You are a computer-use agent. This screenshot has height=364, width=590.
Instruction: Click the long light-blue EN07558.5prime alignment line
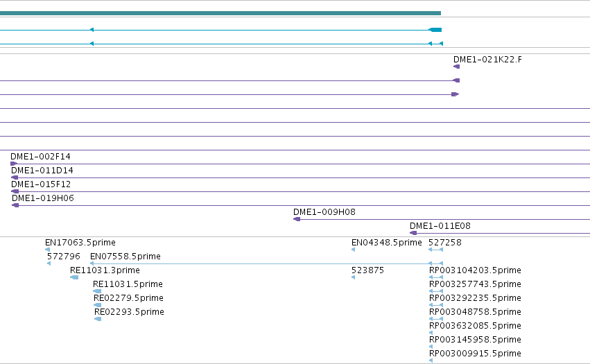(266, 263)
